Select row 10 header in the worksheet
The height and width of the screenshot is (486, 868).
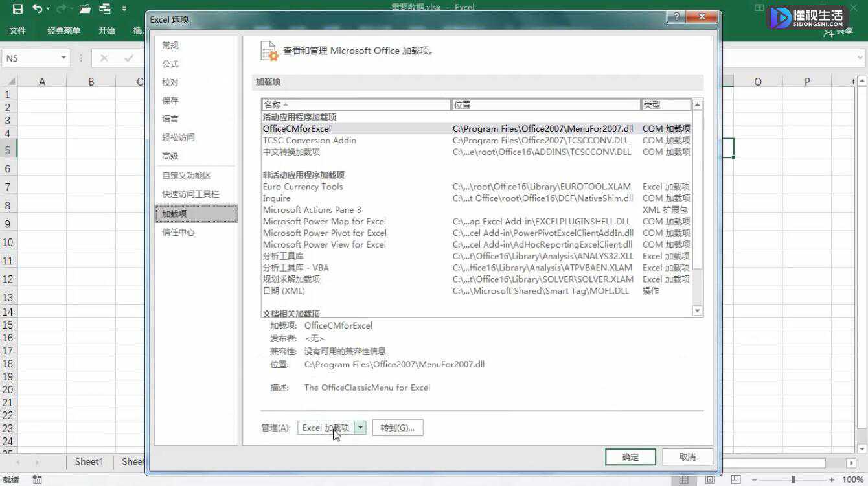coord(8,242)
